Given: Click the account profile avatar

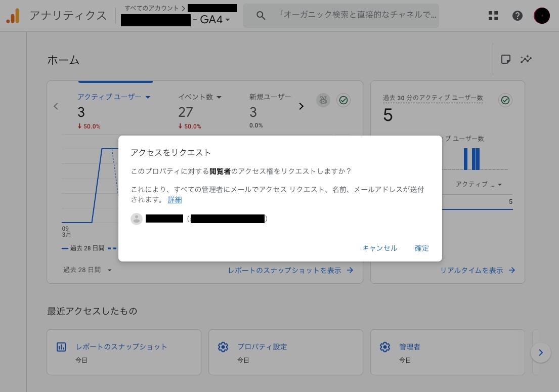Looking at the screenshot, I should pos(541,16).
